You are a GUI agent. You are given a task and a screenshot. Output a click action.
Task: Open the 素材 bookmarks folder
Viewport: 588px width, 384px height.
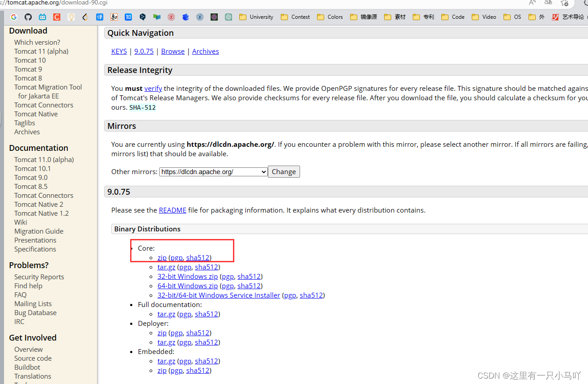[395, 17]
